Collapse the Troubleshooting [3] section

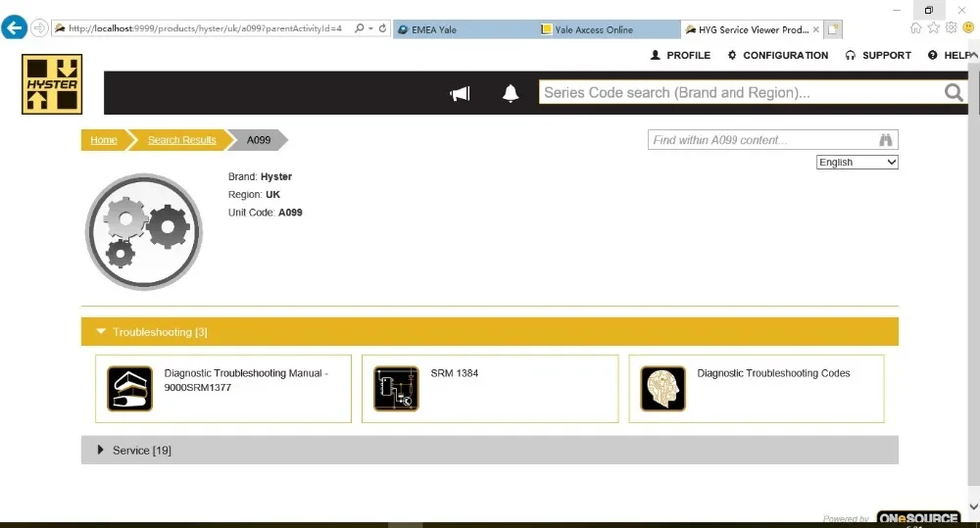point(490,332)
